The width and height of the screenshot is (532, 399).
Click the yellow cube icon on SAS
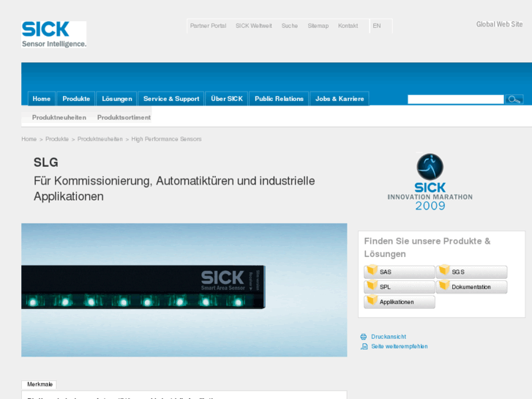pyautogui.click(x=372, y=270)
